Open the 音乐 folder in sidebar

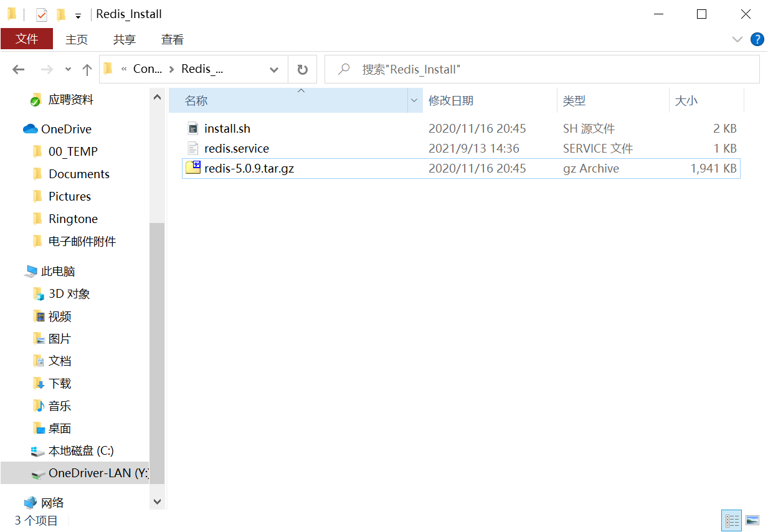click(x=60, y=406)
